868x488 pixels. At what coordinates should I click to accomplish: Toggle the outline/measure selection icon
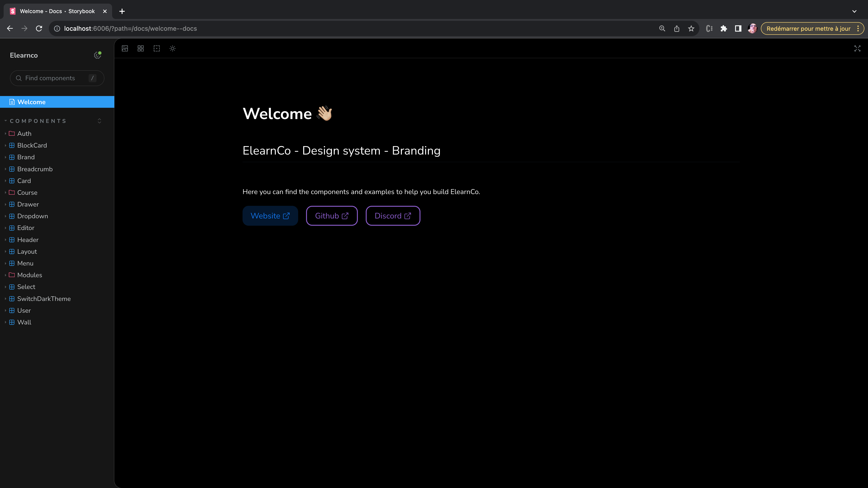coord(157,49)
